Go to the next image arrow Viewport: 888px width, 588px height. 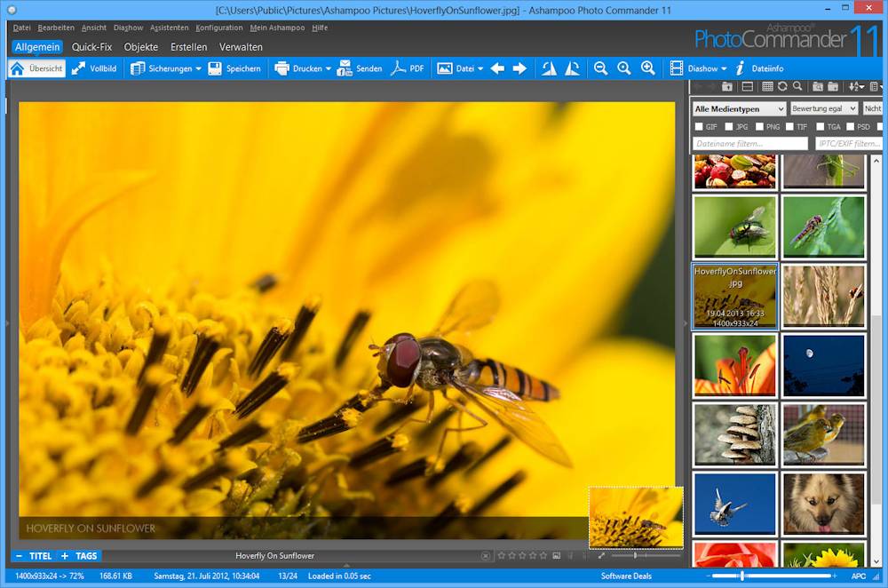[x=520, y=68]
